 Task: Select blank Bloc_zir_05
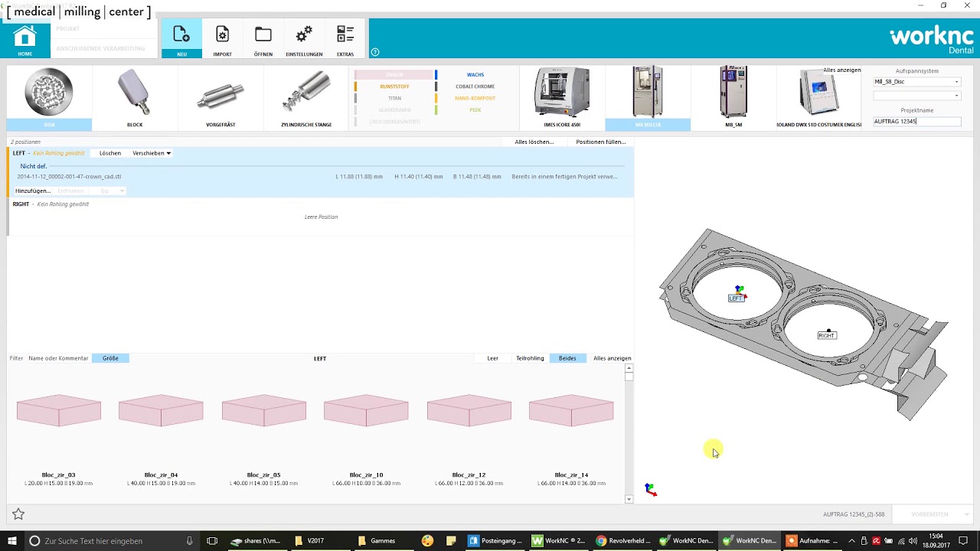coord(263,436)
